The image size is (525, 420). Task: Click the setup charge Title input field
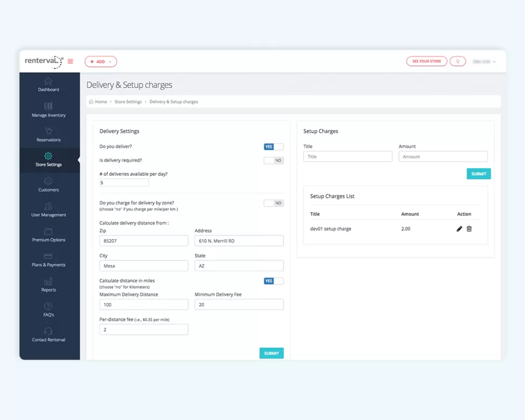tap(348, 156)
